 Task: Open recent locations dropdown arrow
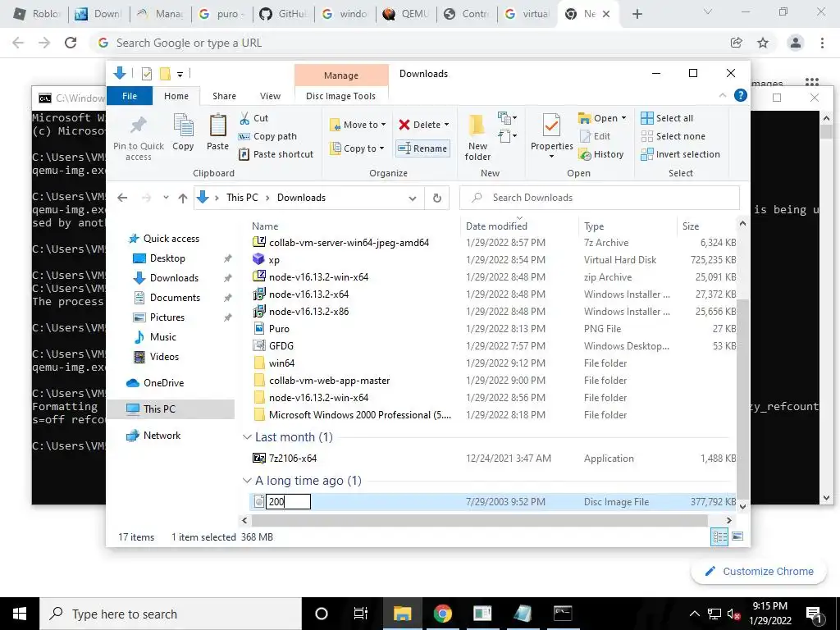tap(166, 198)
